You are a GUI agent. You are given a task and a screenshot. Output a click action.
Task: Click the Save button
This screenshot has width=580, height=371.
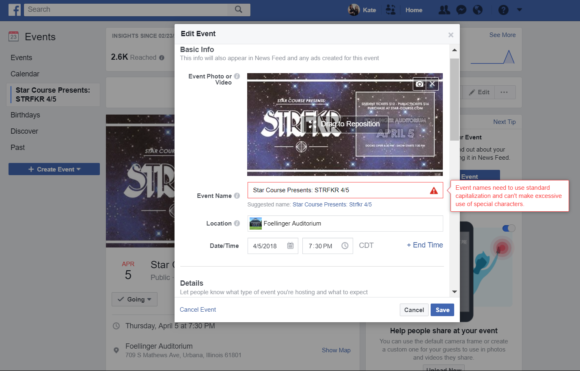pyautogui.click(x=442, y=310)
